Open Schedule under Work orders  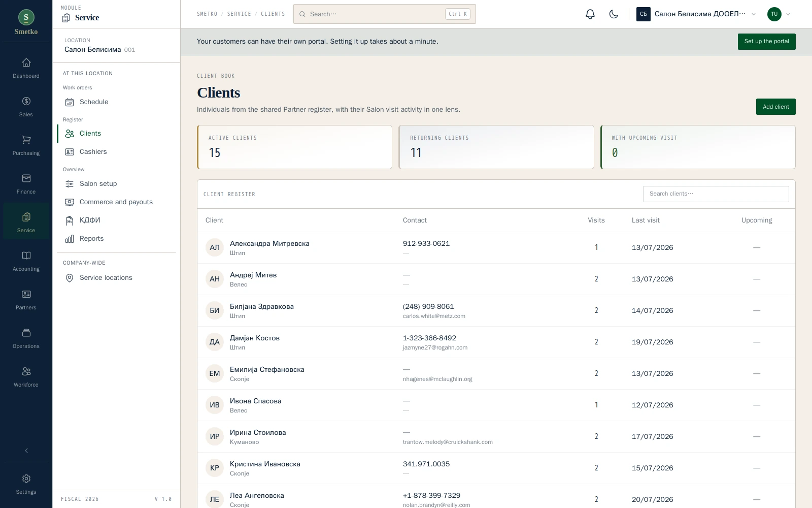coord(116,102)
